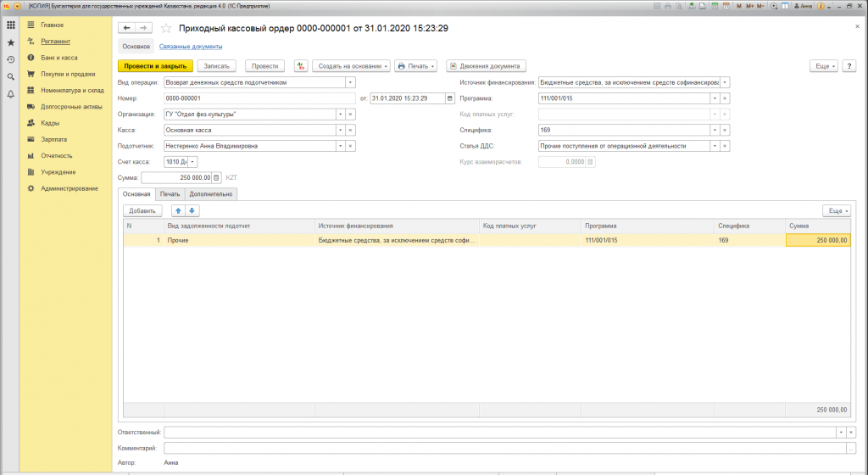This screenshot has height=475, width=868.
Task: Click the Комментарий input field
Action: coord(504,448)
